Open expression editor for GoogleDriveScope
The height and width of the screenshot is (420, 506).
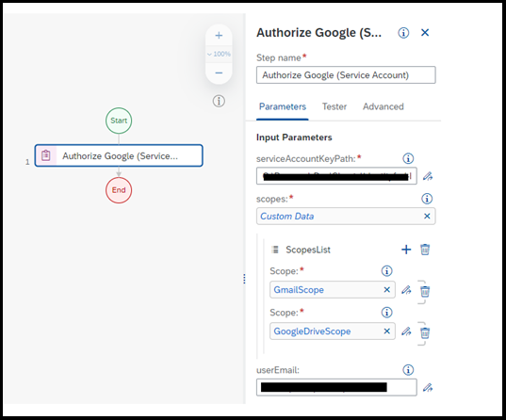[406, 331]
